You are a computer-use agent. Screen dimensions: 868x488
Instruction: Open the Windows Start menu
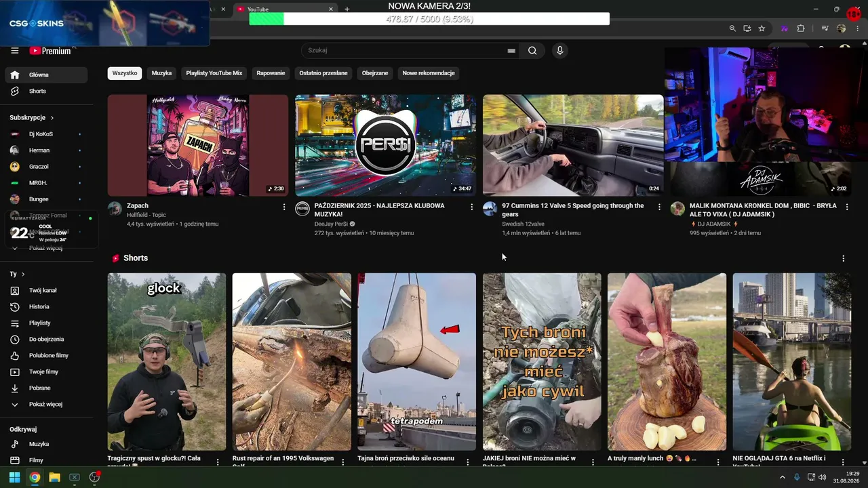click(x=14, y=477)
